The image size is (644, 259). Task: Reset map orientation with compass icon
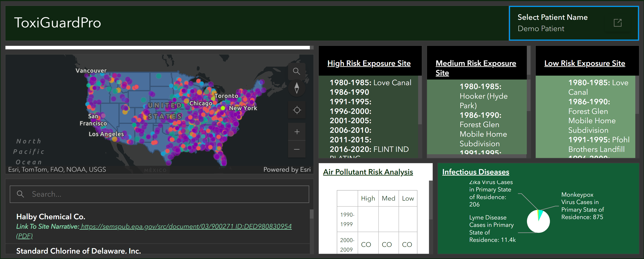click(x=297, y=88)
